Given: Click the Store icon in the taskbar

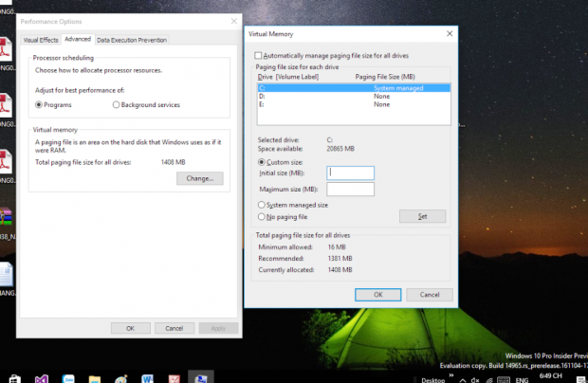Looking at the screenshot, I should pyautogui.click(x=15, y=378).
